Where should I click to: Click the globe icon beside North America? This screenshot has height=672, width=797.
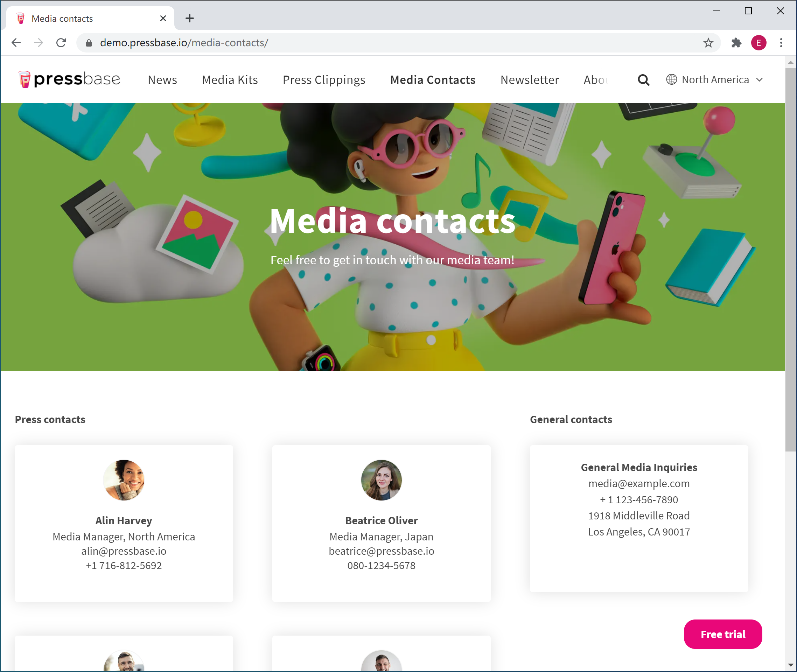pos(671,79)
